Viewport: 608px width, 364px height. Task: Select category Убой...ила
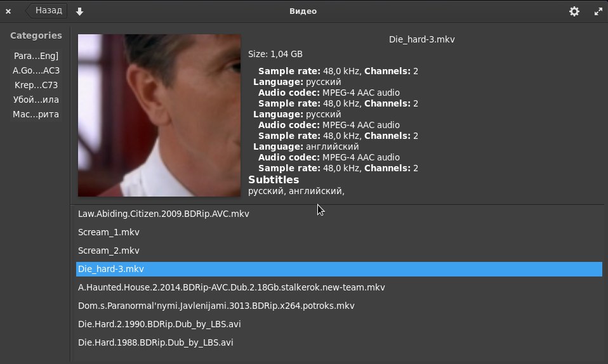pyautogui.click(x=36, y=100)
